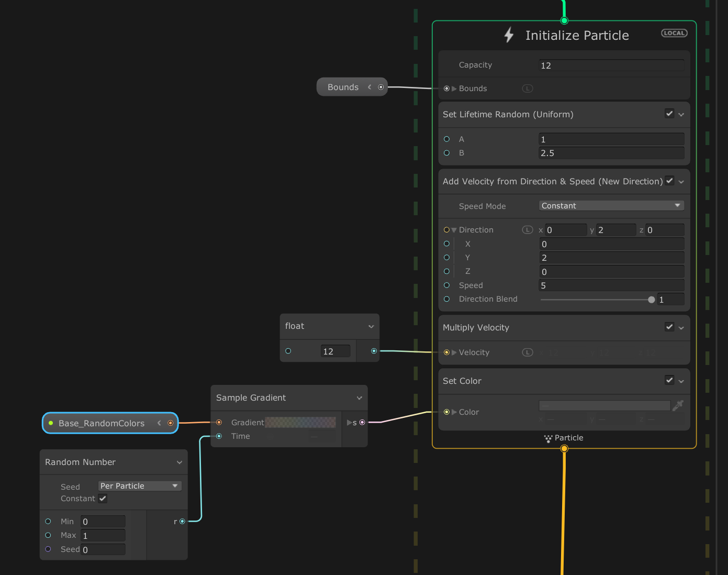Click the L space icon beside Bounds input
Image resolution: width=728 pixels, height=575 pixels.
(x=527, y=89)
